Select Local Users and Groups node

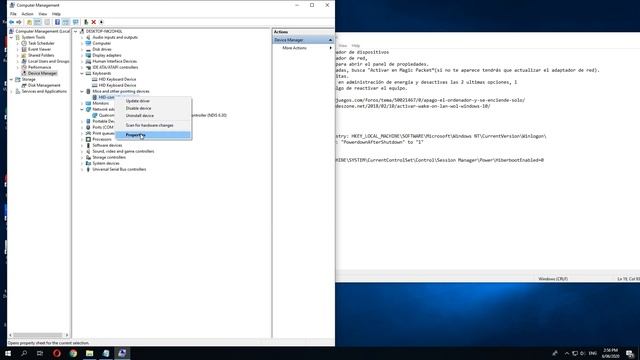coord(49,61)
